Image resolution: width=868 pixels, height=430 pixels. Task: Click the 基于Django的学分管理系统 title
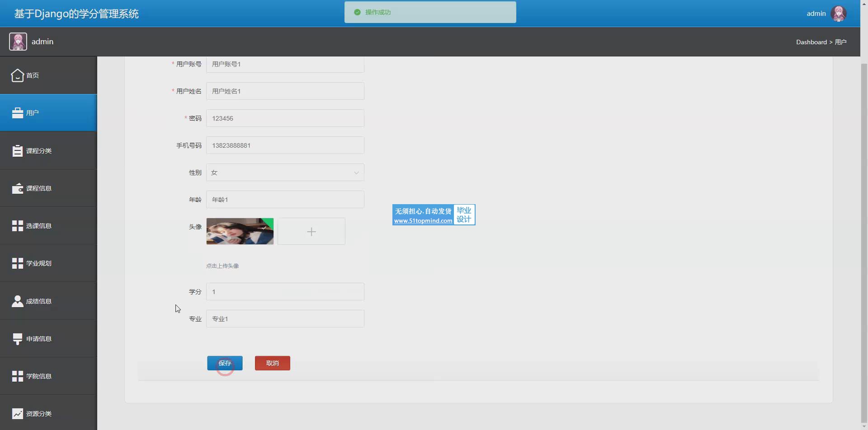pos(76,14)
